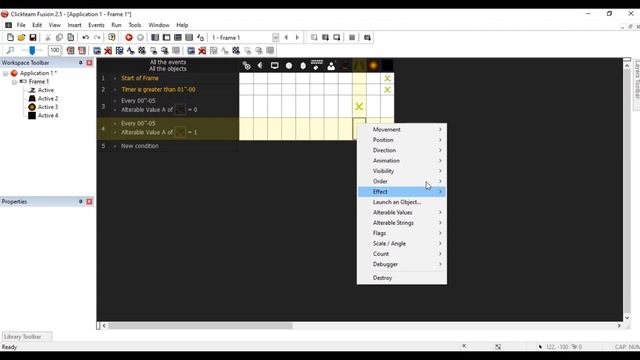640x360 pixels.
Task: Go to the previous frame arrow
Action: click(286, 38)
